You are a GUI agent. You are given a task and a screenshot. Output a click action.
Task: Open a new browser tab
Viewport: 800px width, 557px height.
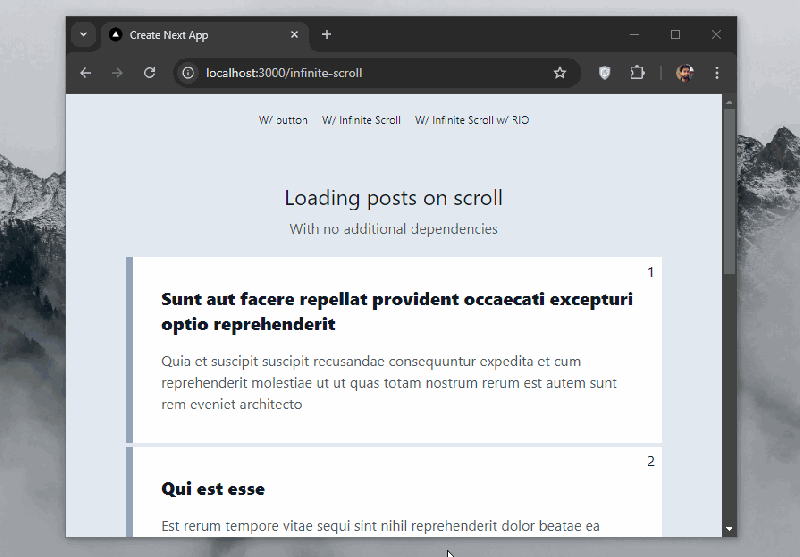tap(327, 35)
